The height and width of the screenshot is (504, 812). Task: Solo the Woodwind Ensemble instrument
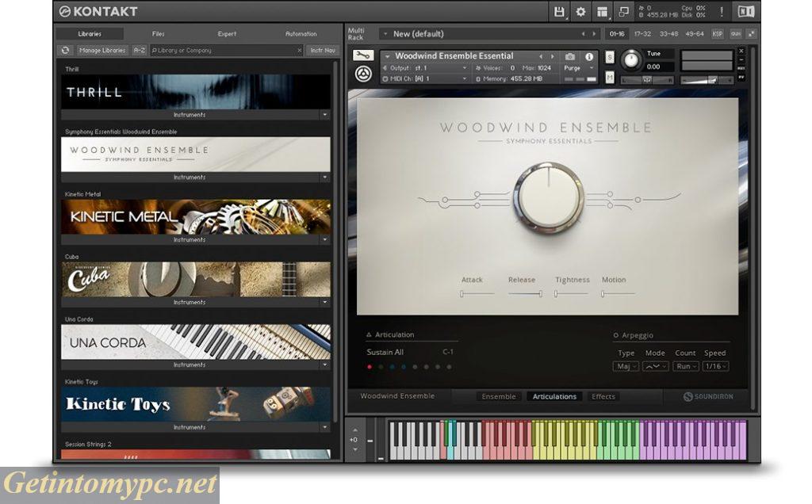610,57
